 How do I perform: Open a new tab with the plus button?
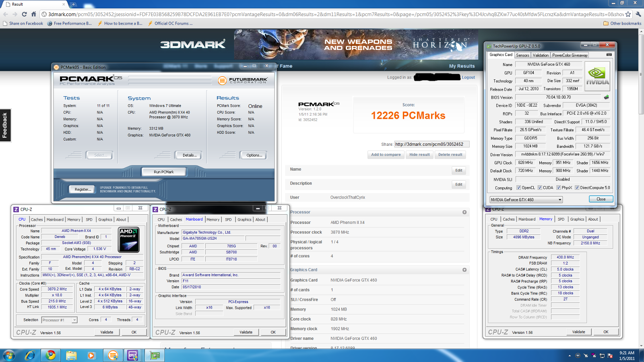tap(73, 4)
